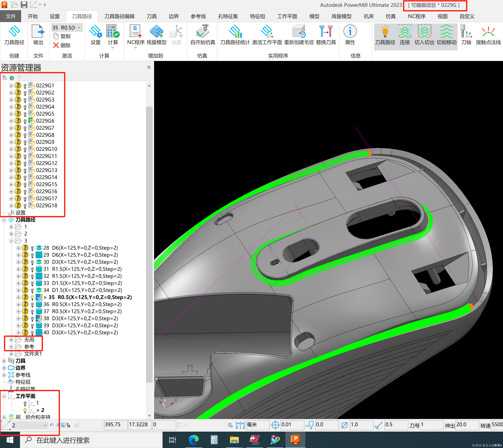Click the open project folder icon

click(15, 5)
